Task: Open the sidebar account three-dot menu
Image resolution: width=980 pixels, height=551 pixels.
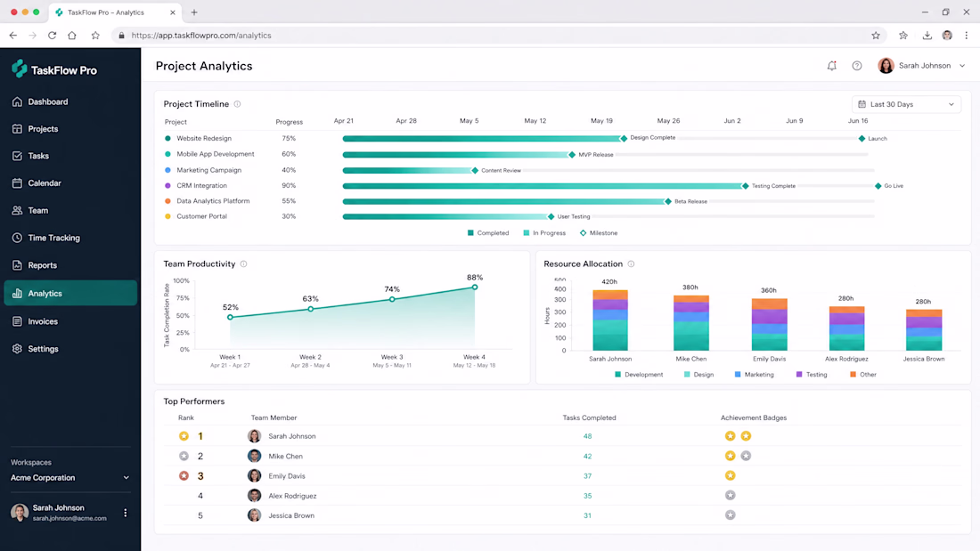Action: coord(126,513)
